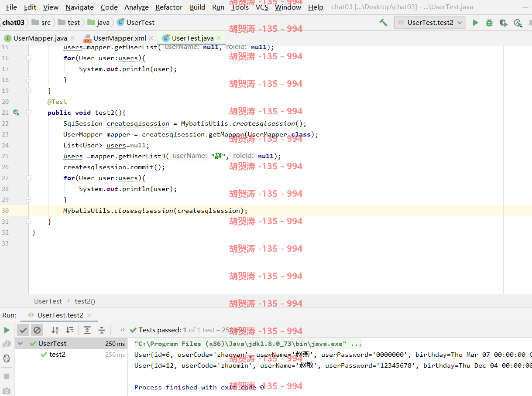Run with Coverage using the shield icon
532x396 pixels.
click(x=503, y=22)
